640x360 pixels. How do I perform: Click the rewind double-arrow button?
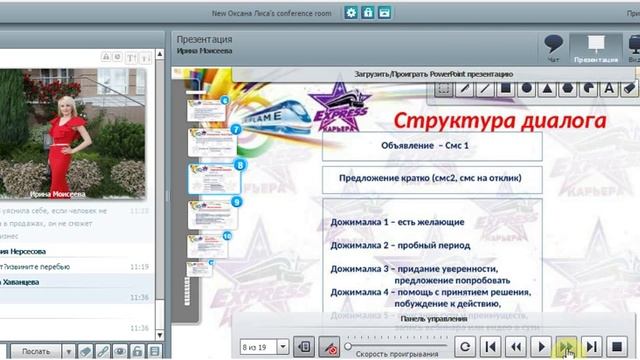click(x=516, y=347)
